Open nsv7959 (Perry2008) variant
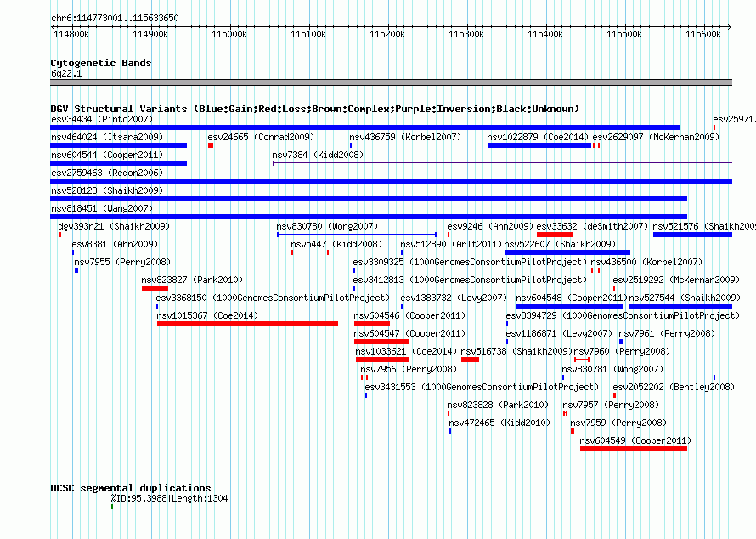 pos(618,423)
